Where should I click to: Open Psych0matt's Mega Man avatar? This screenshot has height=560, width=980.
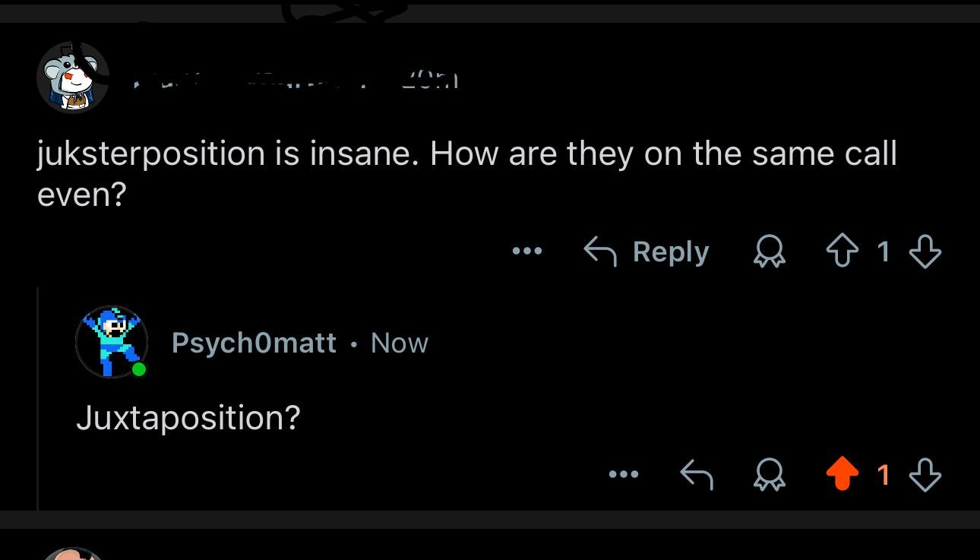pyautogui.click(x=111, y=342)
